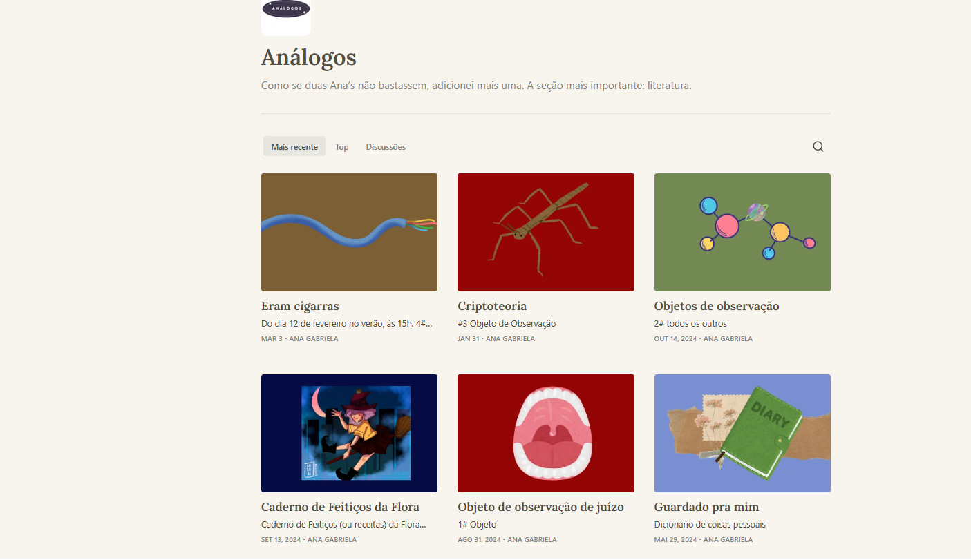Screen dimensions: 971x560
Task: Click the Análogos page heading
Action: 309,57
